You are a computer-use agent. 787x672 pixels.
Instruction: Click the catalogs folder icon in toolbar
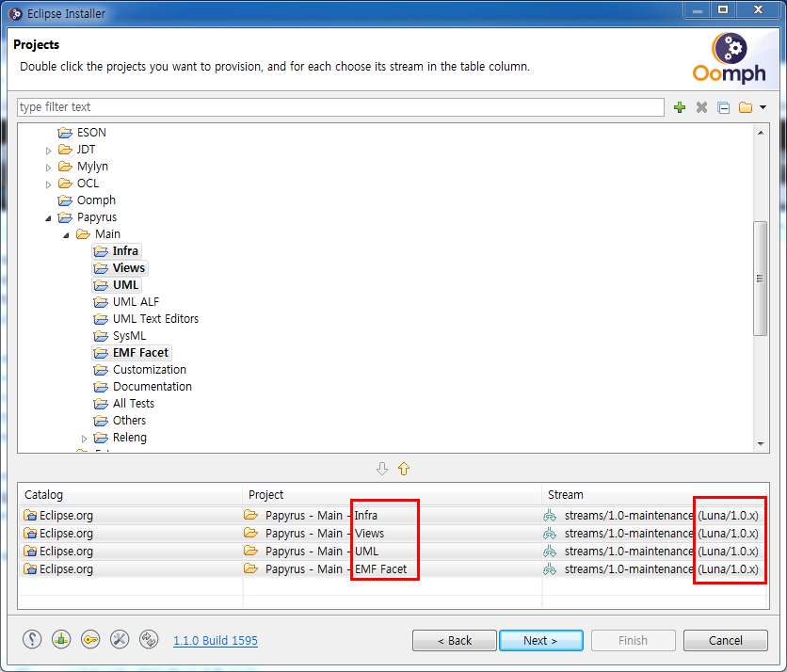tap(746, 107)
